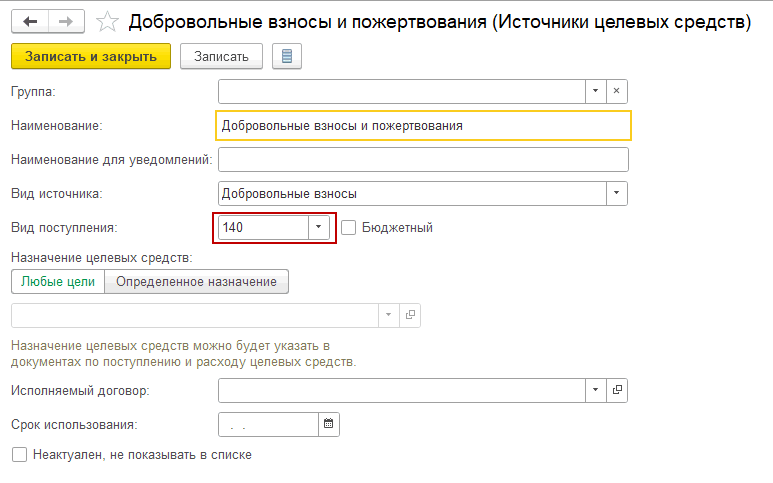Select the Определенное назначение option

pos(196,281)
